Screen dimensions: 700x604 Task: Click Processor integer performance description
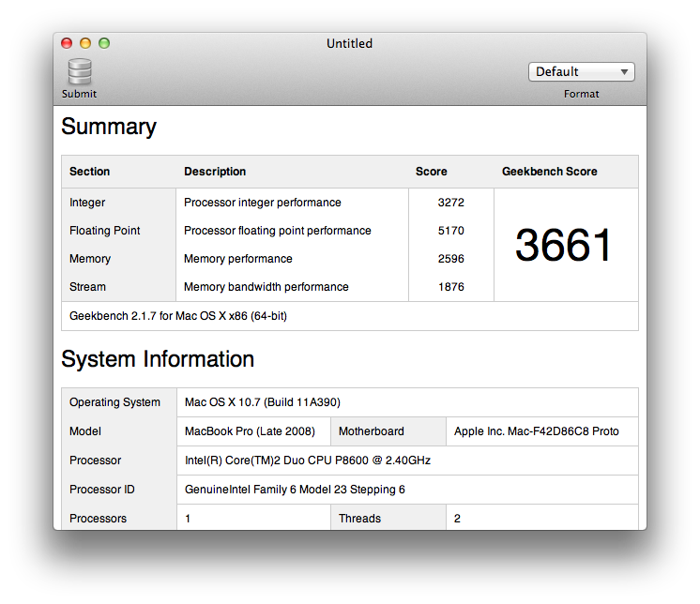(x=263, y=203)
